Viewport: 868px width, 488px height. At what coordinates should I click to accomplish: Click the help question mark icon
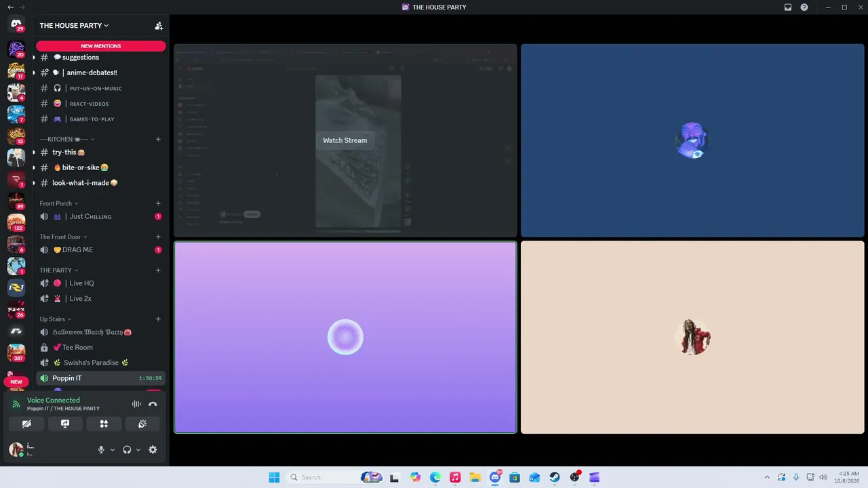pos(804,7)
